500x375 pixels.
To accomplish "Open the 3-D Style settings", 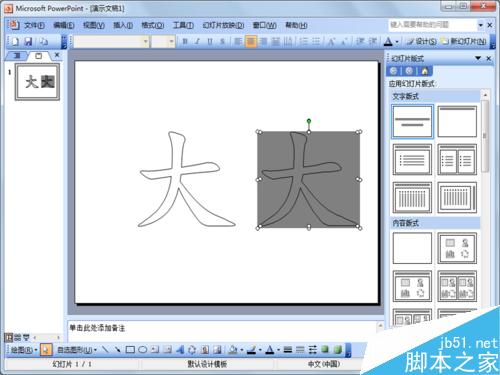I will tap(338, 350).
